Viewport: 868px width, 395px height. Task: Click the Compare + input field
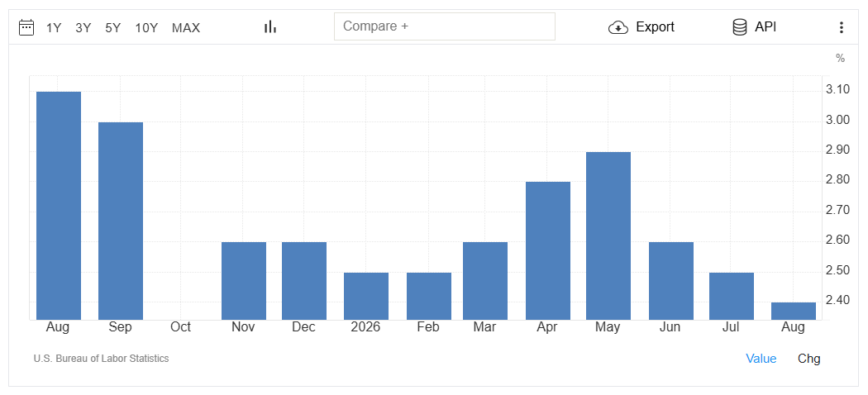(445, 26)
